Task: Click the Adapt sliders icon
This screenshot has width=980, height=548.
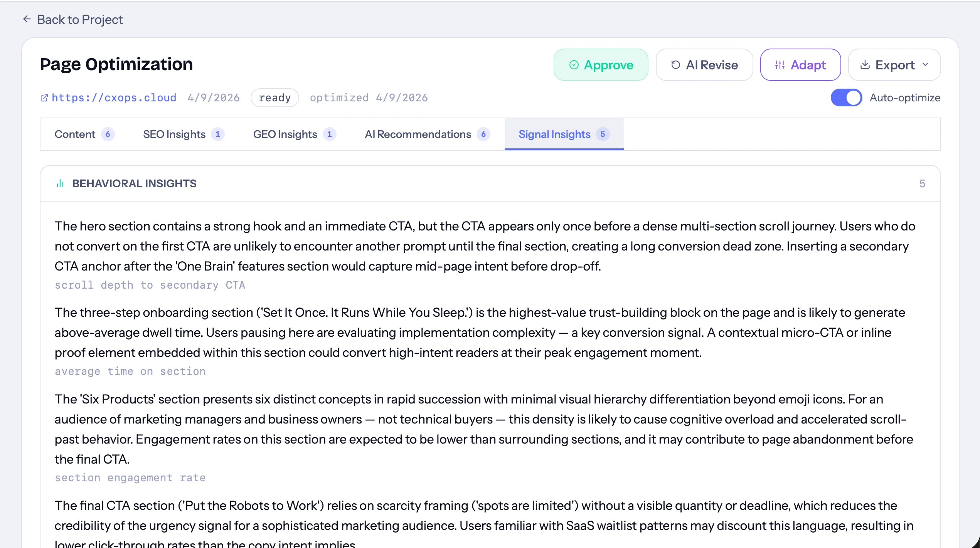Action: pyautogui.click(x=780, y=65)
